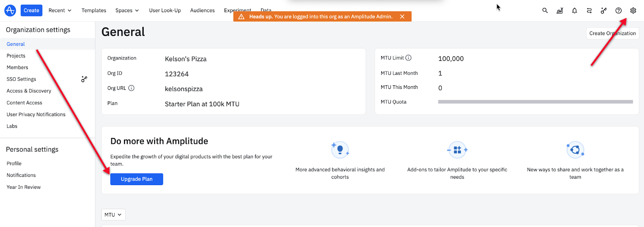This screenshot has height=227, width=644.
Task: Click the Do more with Amplitude heading
Action: pyautogui.click(x=159, y=141)
